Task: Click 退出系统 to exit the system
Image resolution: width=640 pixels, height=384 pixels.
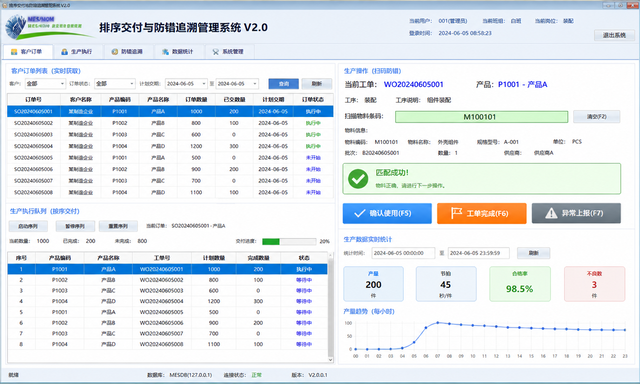Action: 614,35
